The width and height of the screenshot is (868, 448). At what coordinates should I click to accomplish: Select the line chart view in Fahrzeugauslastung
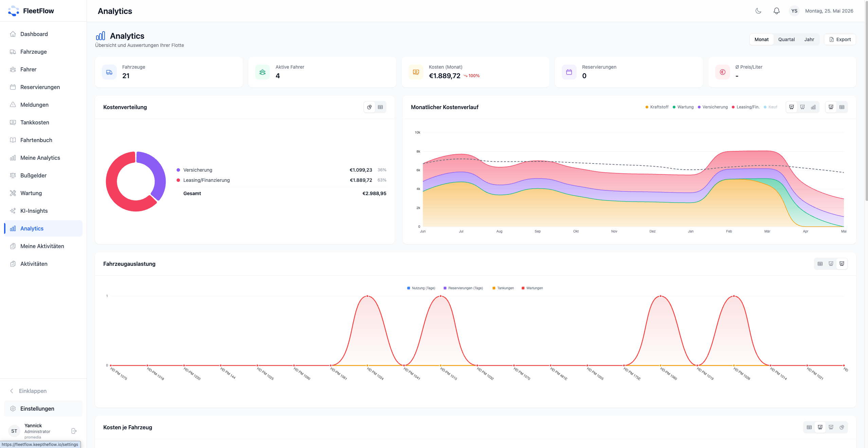(x=842, y=264)
